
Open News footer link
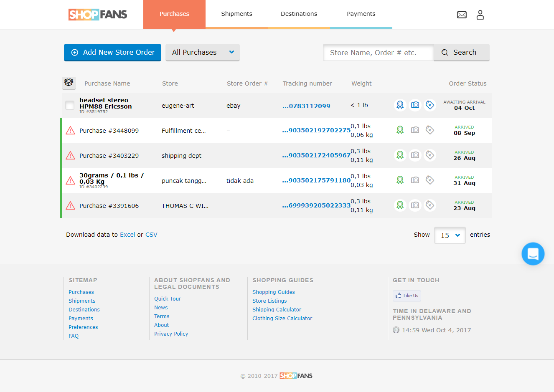click(x=161, y=308)
